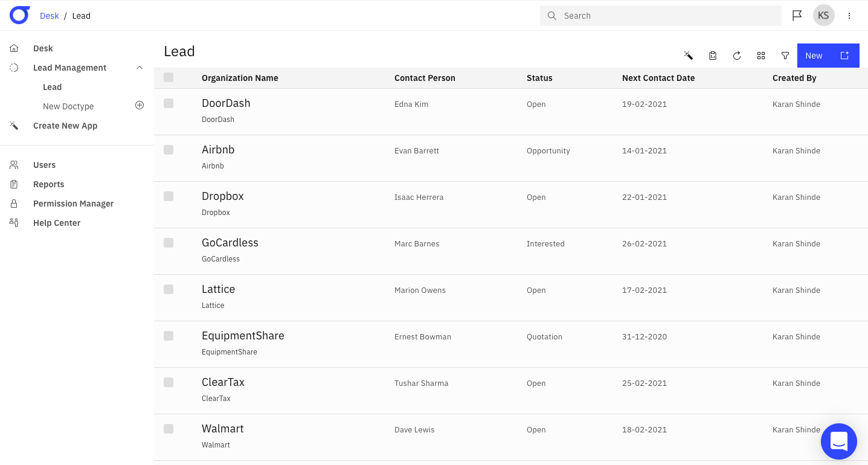Open Lead under Lead Management

pyautogui.click(x=53, y=87)
